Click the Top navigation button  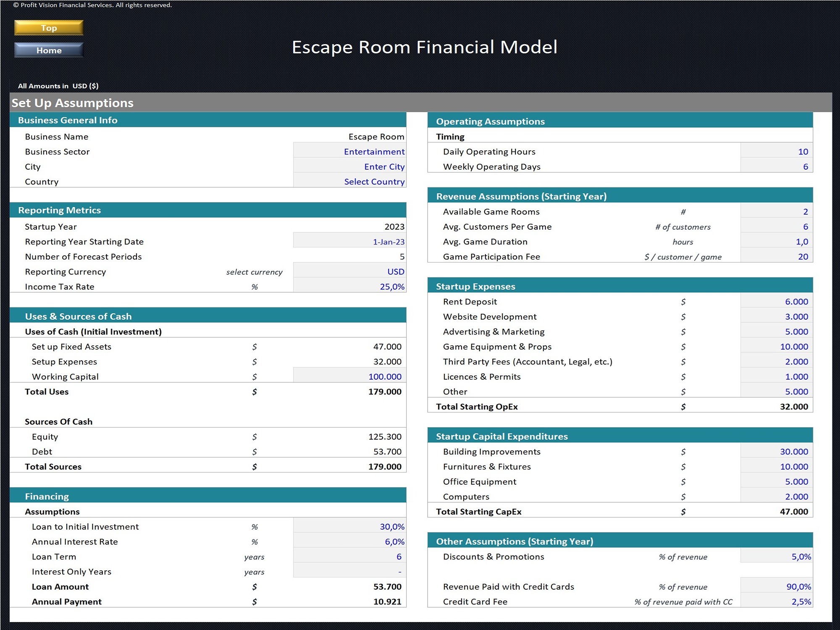coord(48,28)
